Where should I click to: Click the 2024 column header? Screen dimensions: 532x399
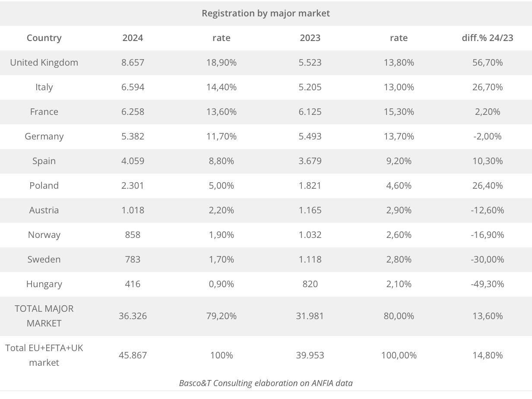pyautogui.click(x=133, y=38)
